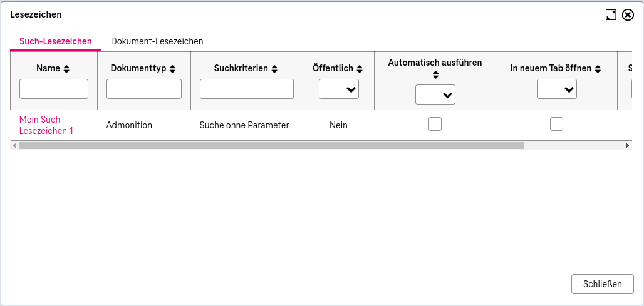Maximize the Lesezeichen dialog
This screenshot has width=644, height=306.
611,15
